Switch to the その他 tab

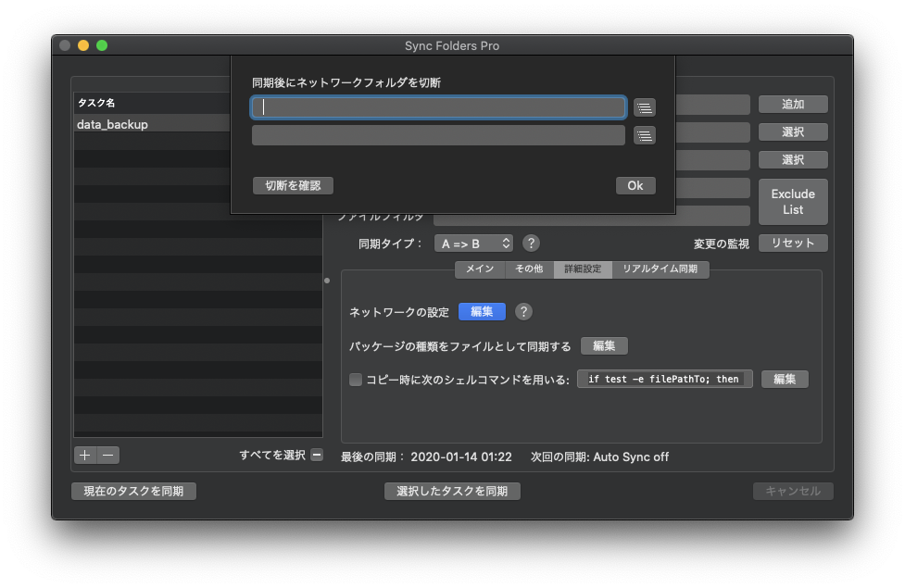(x=529, y=269)
